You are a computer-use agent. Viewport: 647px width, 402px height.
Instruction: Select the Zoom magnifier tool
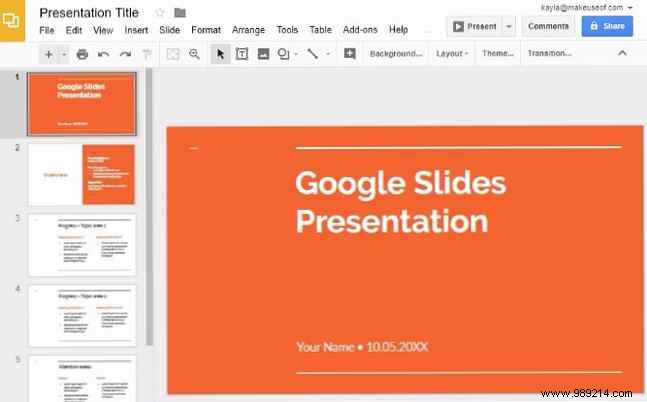(x=194, y=54)
